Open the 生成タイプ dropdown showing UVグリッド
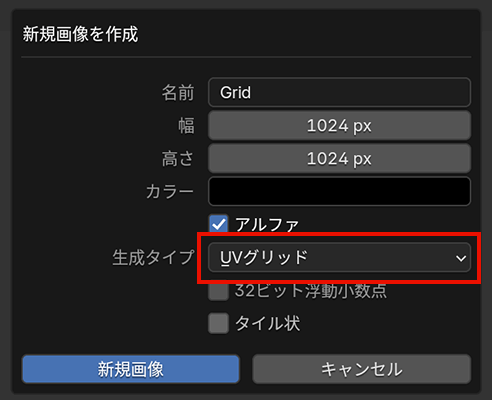The width and height of the screenshot is (492, 400). tap(339, 257)
